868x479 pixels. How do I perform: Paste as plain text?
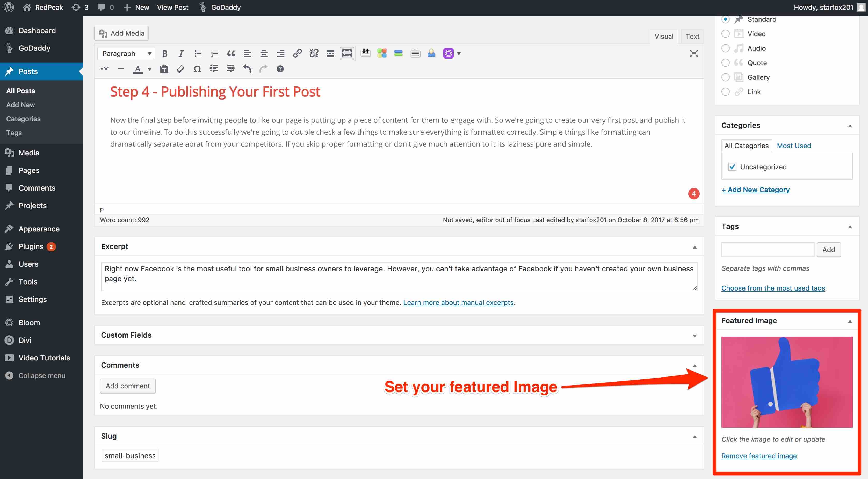(x=164, y=69)
